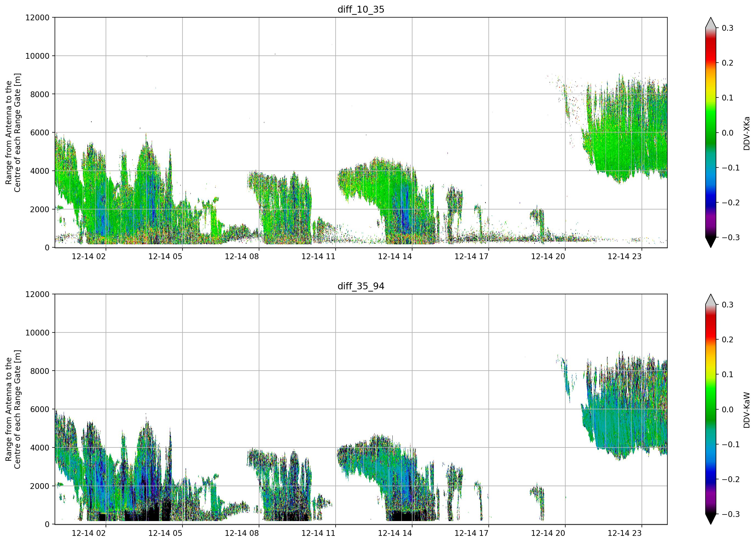Click the 0.3 tick on the DDV-XKa colorbar

point(727,28)
